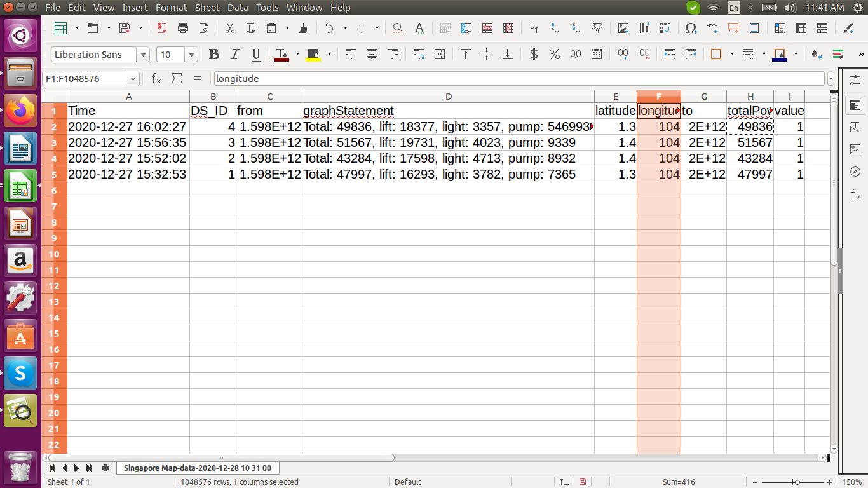Expand the formula bar with its arrow
The image size is (868, 488).
(831, 79)
